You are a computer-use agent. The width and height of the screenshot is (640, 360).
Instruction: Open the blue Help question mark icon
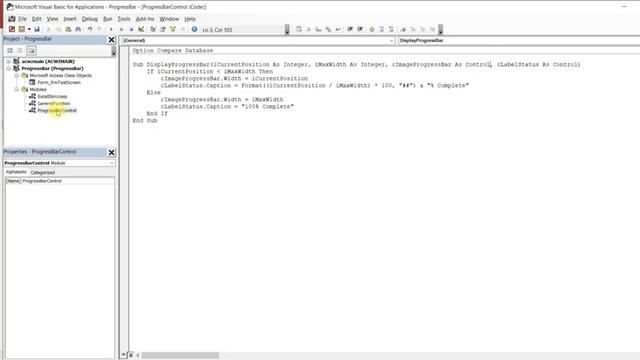194,29
